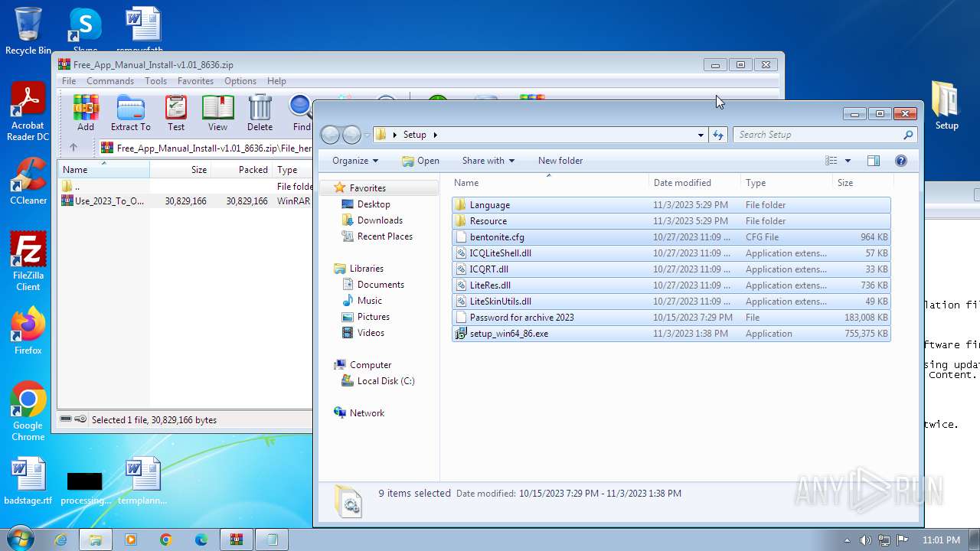Click the New folder button
The width and height of the screenshot is (980, 551).
tap(560, 161)
